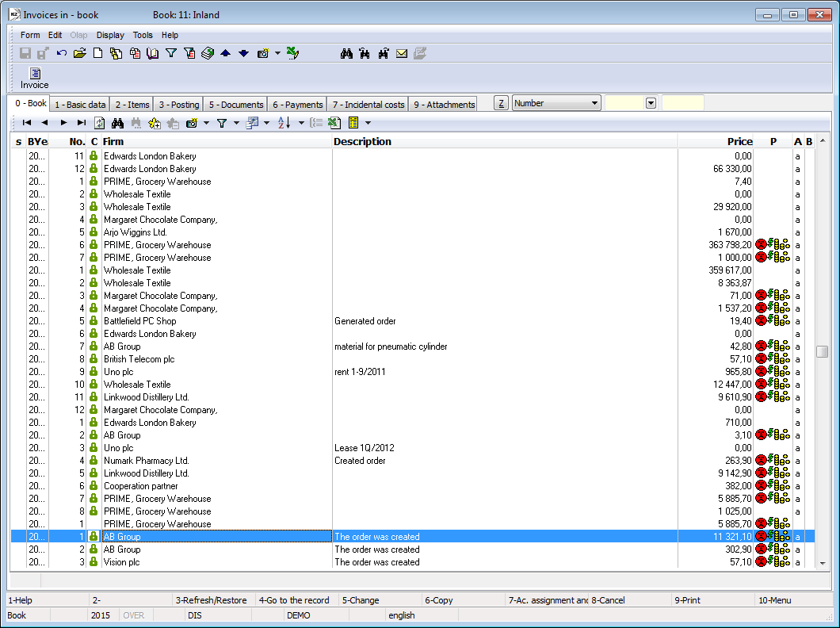Select the Numark Pharmacy Ltd. row
The height and width of the screenshot is (628, 840).
click(413, 460)
